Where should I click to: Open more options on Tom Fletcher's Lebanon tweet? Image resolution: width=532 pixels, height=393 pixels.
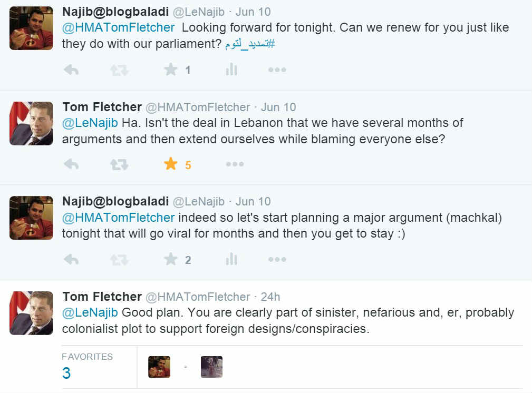(x=235, y=165)
